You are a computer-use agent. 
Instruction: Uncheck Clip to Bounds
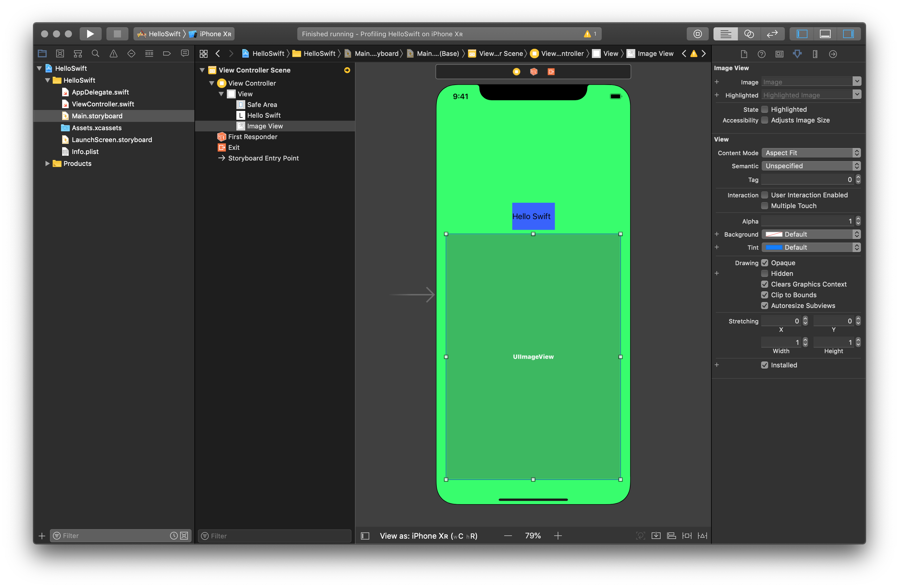pos(765,295)
